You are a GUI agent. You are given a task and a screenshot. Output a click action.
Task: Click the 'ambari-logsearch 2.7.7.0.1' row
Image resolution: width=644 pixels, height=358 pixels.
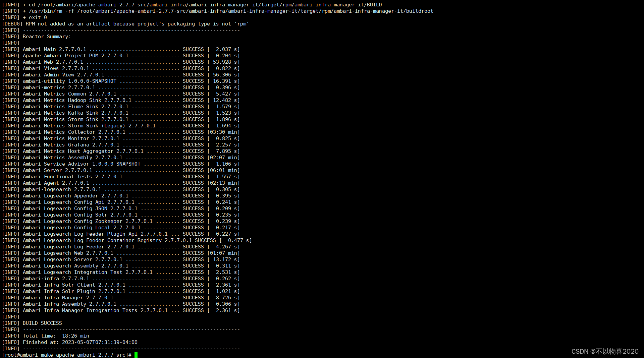[x=121, y=189]
